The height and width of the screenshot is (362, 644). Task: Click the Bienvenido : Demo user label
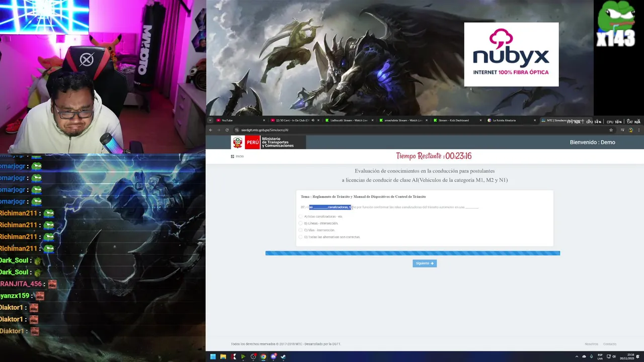tap(592, 142)
